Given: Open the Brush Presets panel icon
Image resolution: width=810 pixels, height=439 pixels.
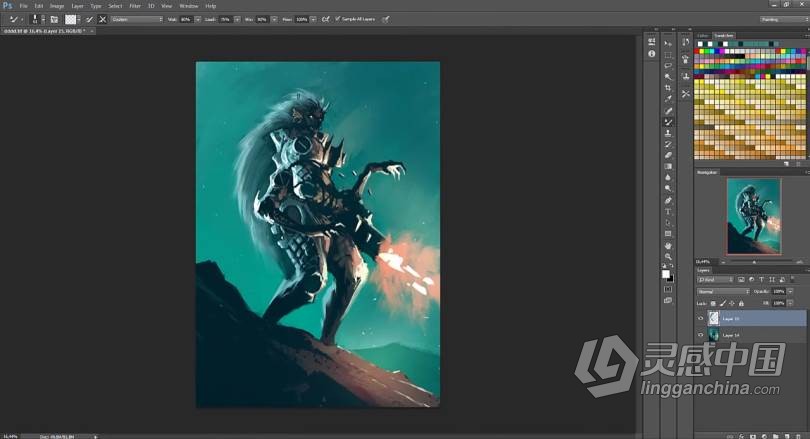Looking at the screenshot, I should [x=686, y=59].
